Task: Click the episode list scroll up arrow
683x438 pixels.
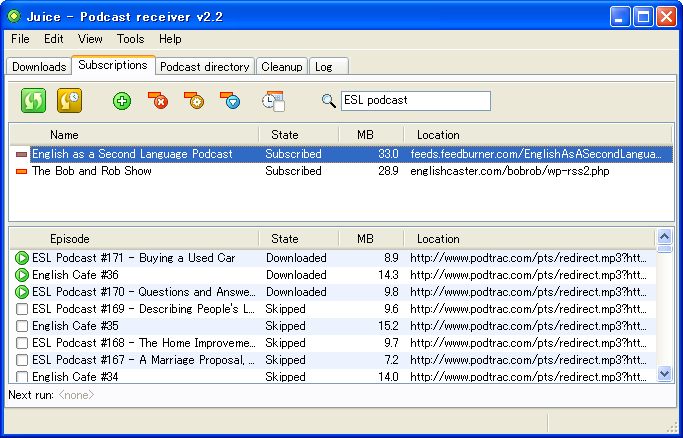Action: (x=664, y=237)
